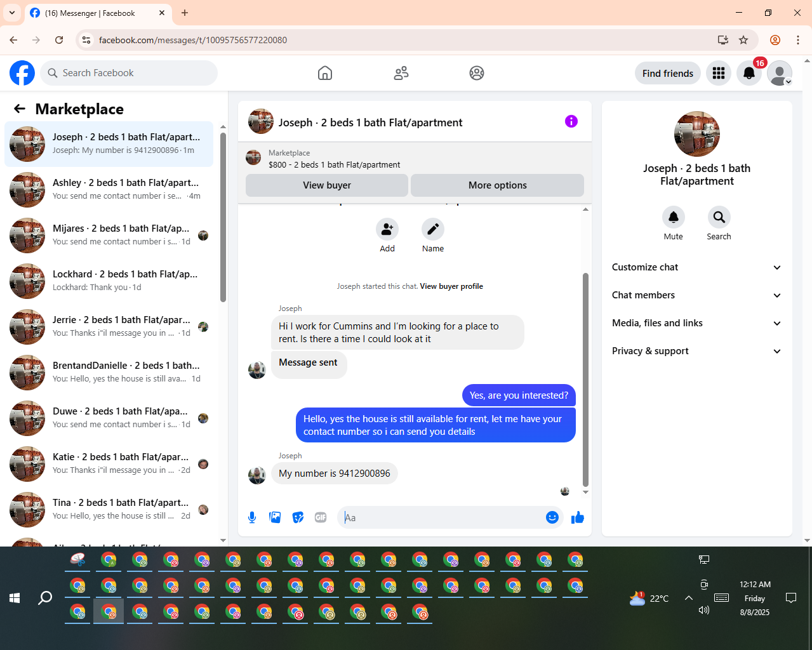Screen dimensions: 812x650
Task: Click the 'Message sent' bubble
Action: pyautogui.click(x=309, y=364)
